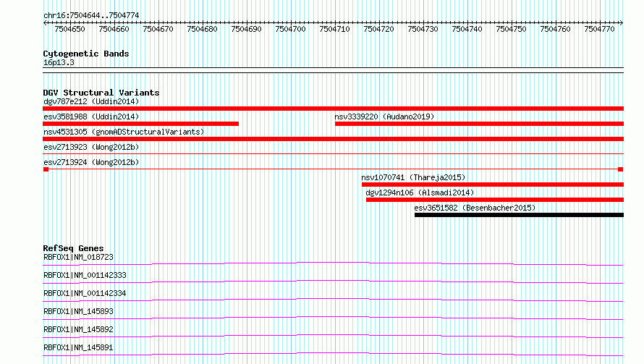
Task: Click the red bar under nsv3339220
Action: coord(479,124)
